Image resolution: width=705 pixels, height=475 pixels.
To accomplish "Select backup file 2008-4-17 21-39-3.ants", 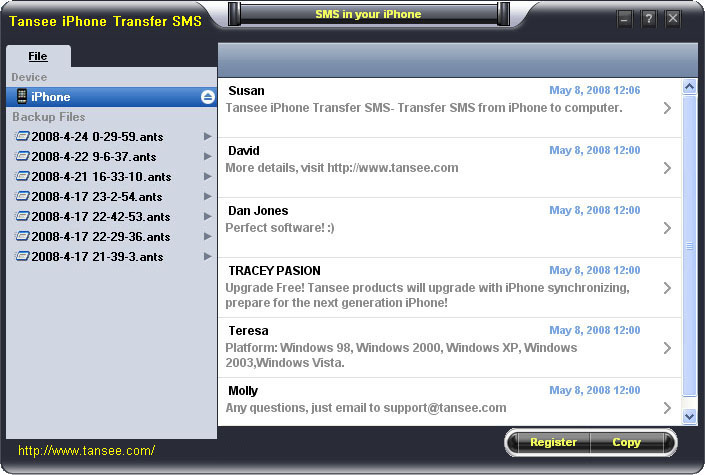I will [97, 256].
